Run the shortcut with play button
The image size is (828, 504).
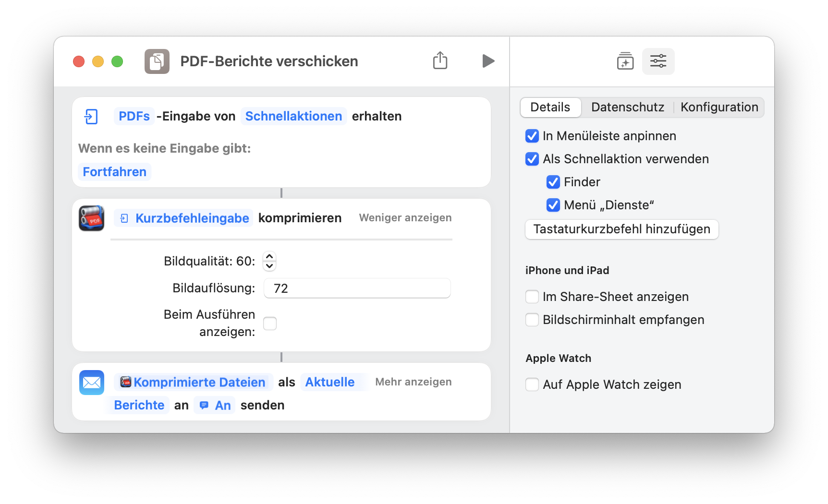[488, 61]
